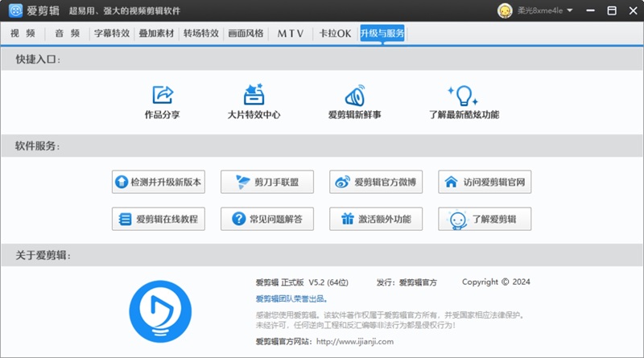Go to the 音频 tab
This screenshot has height=358, width=644.
(68, 33)
